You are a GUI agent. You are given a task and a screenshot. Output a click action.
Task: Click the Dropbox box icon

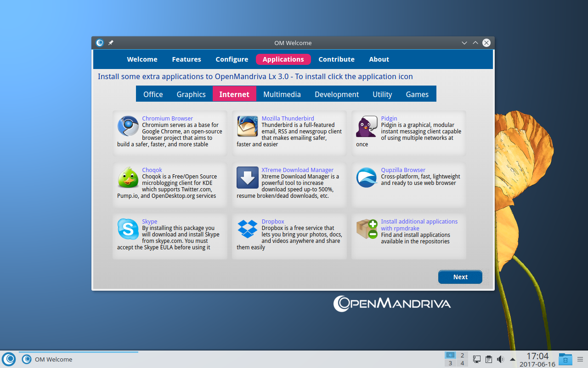point(247,229)
